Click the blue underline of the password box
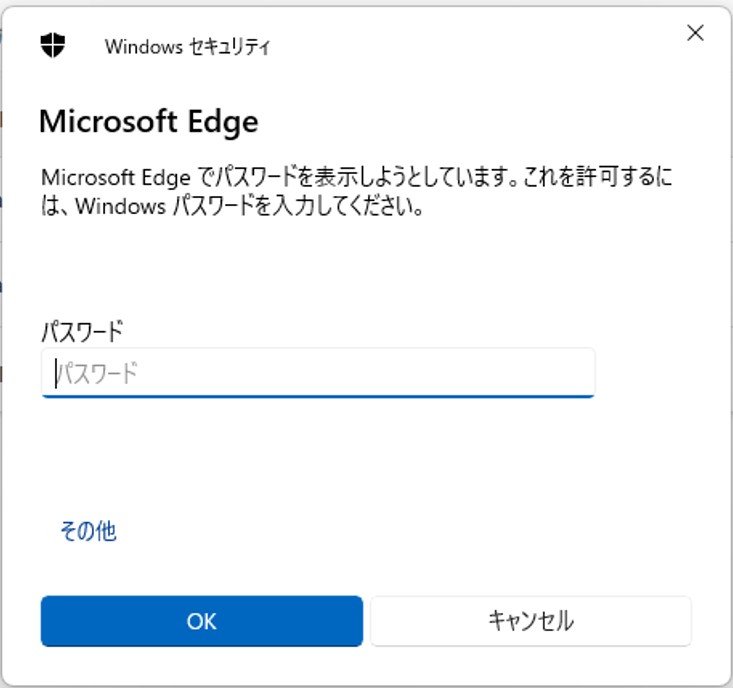This screenshot has height=688, width=733. pyautogui.click(x=318, y=396)
